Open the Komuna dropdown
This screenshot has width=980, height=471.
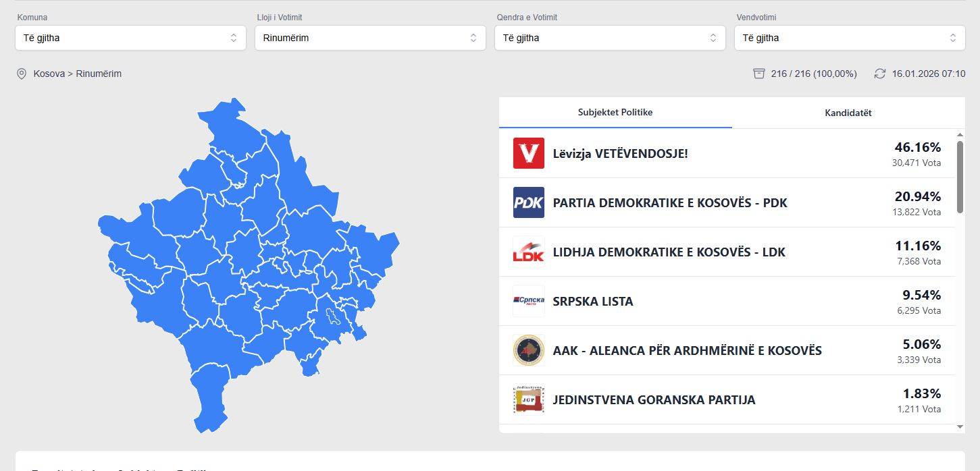(130, 38)
